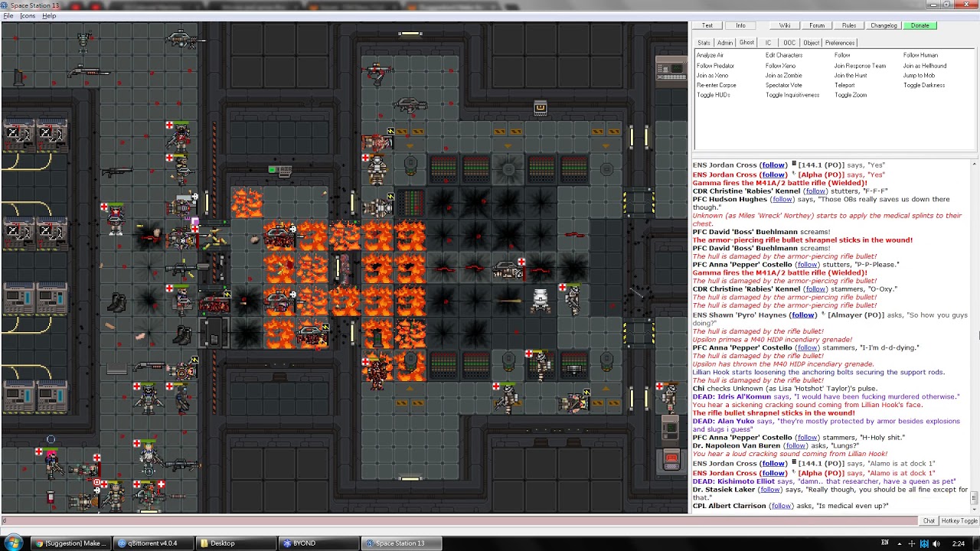Run the Toggle Inquisitiveness verb
This screenshot has width=980, height=551.
tap(792, 95)
